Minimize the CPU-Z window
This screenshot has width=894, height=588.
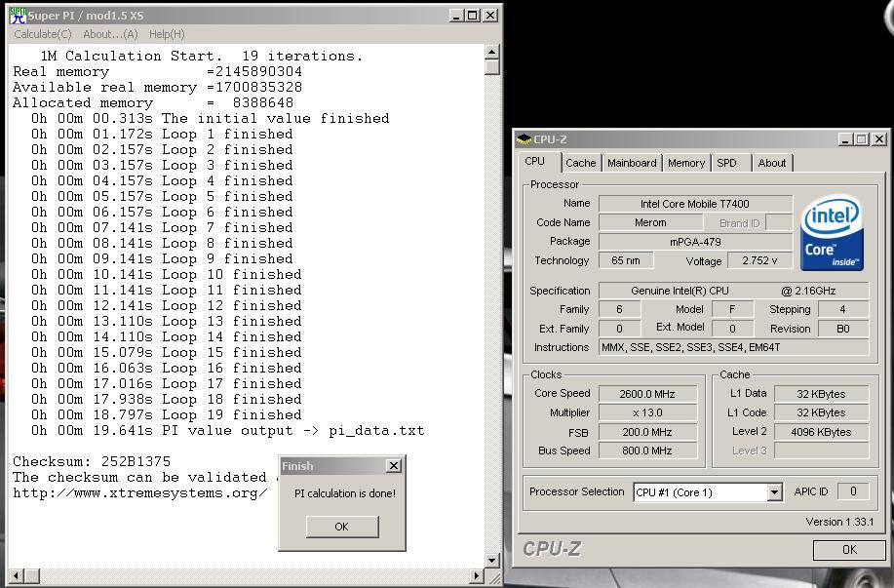(846, 139)
